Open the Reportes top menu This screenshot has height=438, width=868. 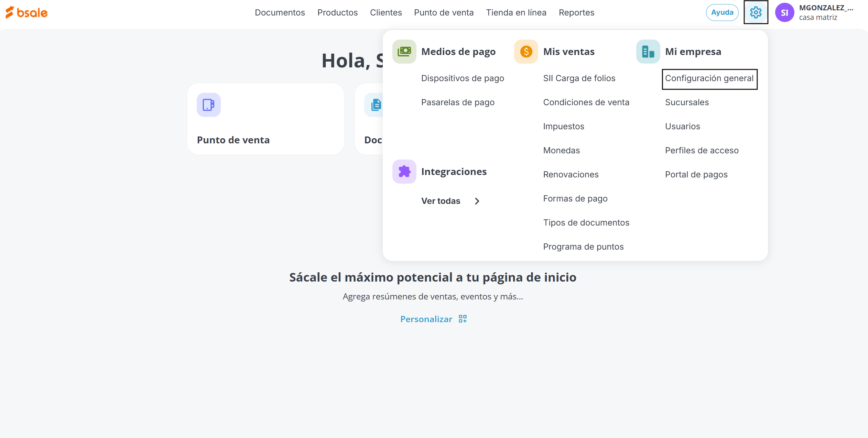(x=576, y=13)
